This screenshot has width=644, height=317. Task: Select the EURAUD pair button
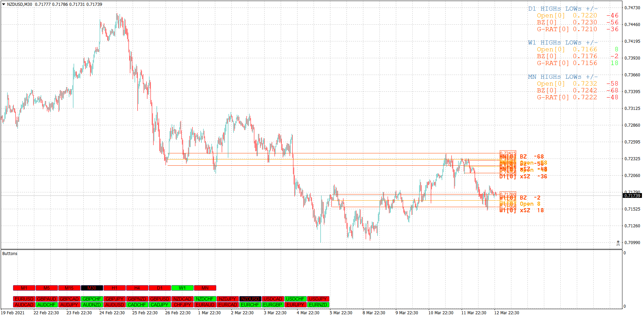tap(205, 305)
